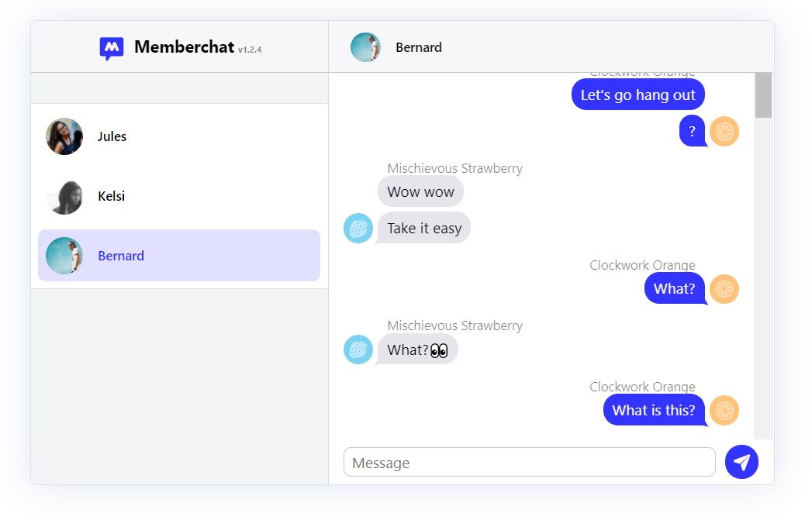The image size is (812, 520).
Task: Click the orange avatar beside "What?" bubble
Action: (x=724, y=289)
